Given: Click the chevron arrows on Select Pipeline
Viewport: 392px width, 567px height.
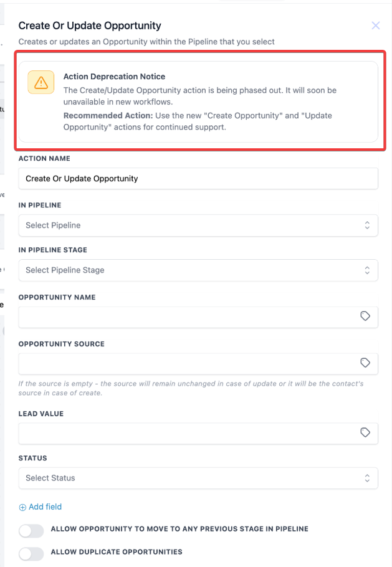Looking at the screenshot, I should pos(367,225).
